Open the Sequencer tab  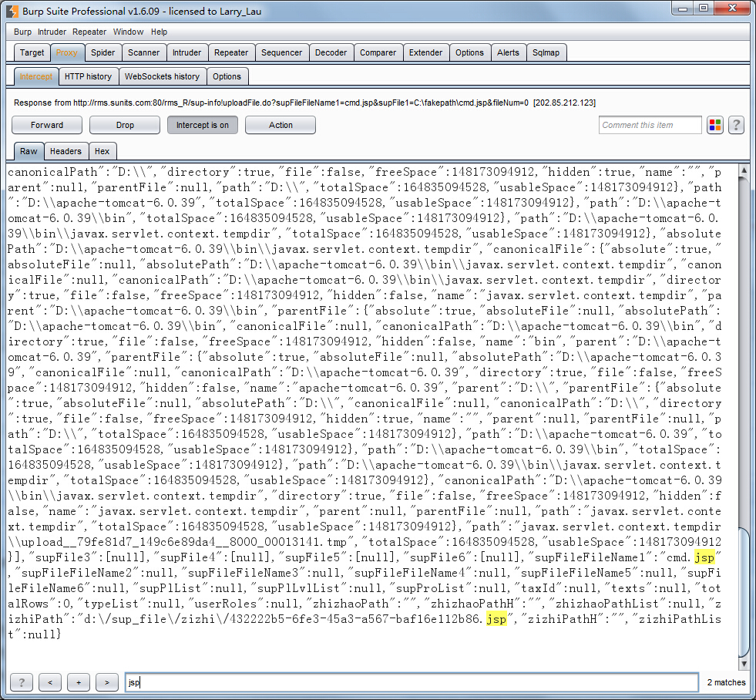281,52
